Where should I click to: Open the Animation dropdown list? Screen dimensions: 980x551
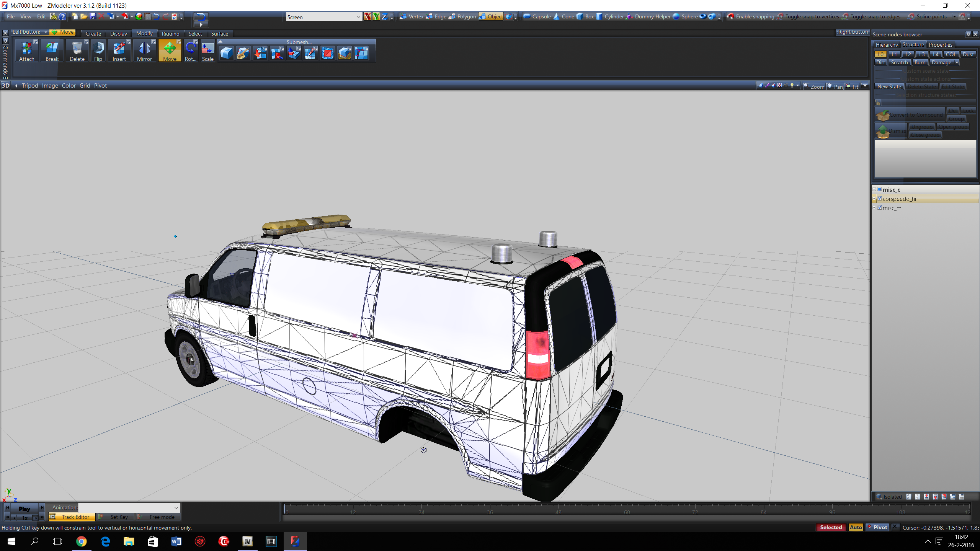click(176, 507)
